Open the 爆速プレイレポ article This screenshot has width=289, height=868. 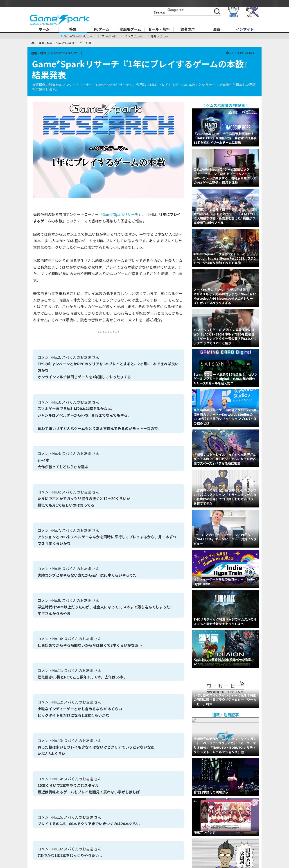coord(225,818)
